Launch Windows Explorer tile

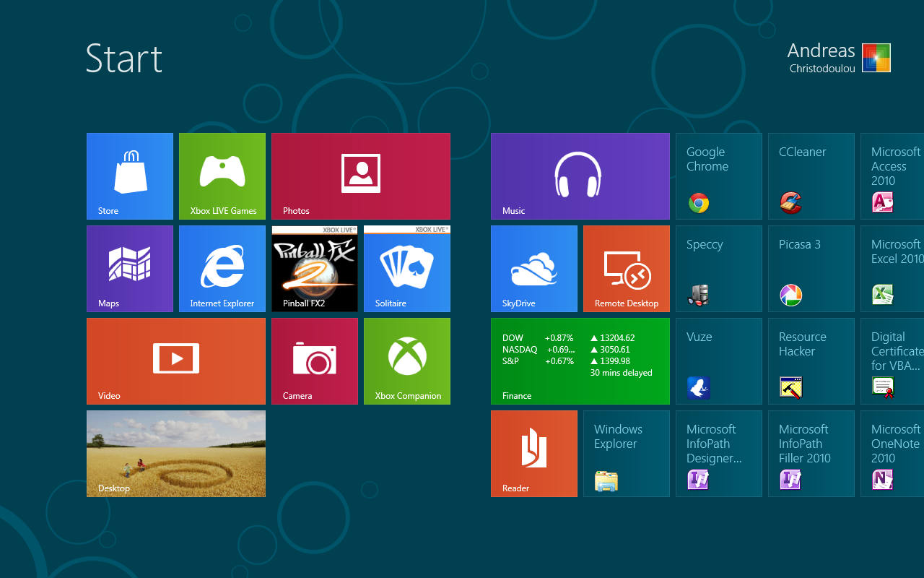pos(627,454)
